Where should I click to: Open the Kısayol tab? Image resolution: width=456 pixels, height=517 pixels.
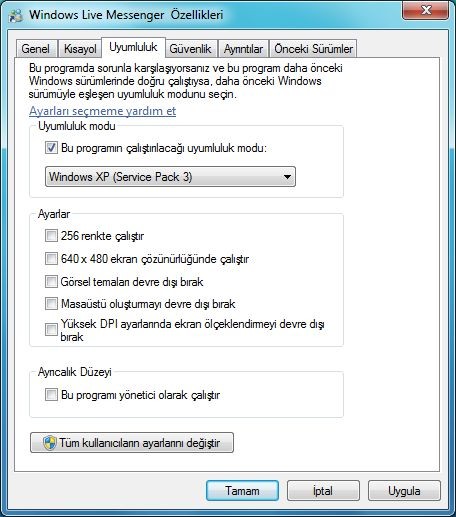[x=80, y=49]
